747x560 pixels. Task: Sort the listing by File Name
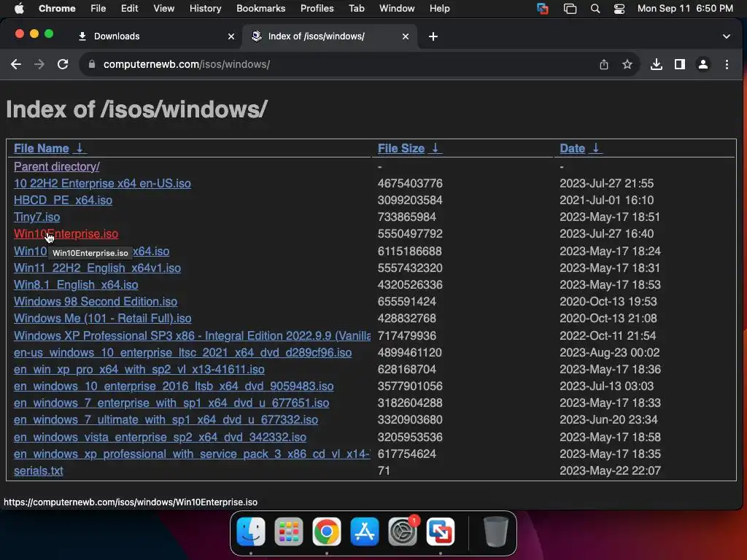41,149
